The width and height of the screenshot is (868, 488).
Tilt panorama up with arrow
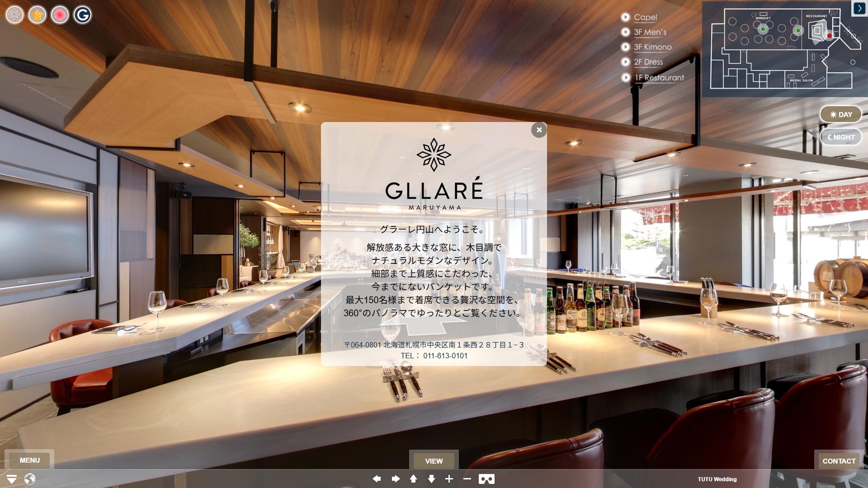point(413,479)
